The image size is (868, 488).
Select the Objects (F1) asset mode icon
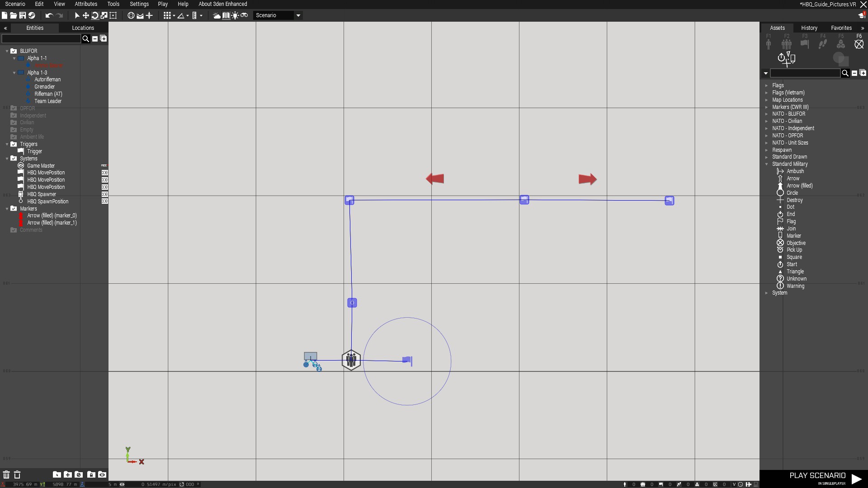[x=769, y=44]
